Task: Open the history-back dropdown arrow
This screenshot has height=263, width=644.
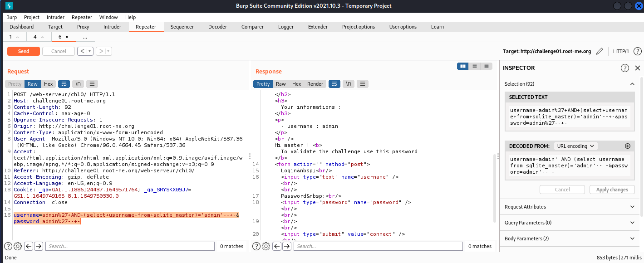Action: (x=90, y=51)
